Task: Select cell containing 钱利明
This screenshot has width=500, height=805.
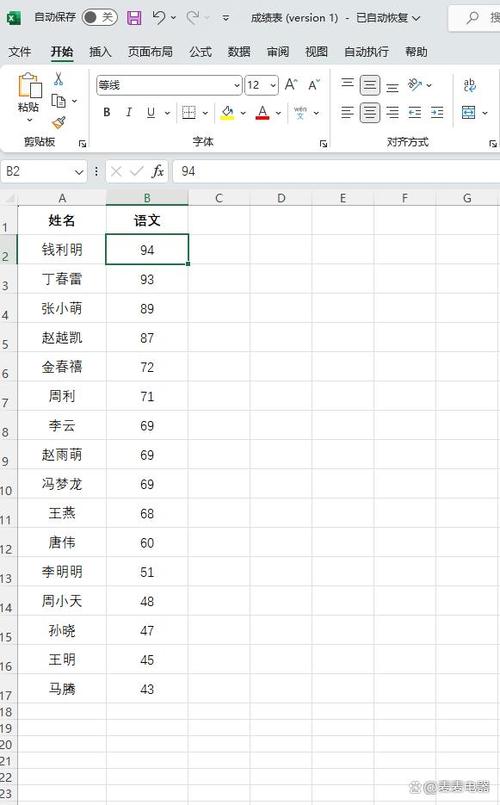Action: click(x=62, y=250)
